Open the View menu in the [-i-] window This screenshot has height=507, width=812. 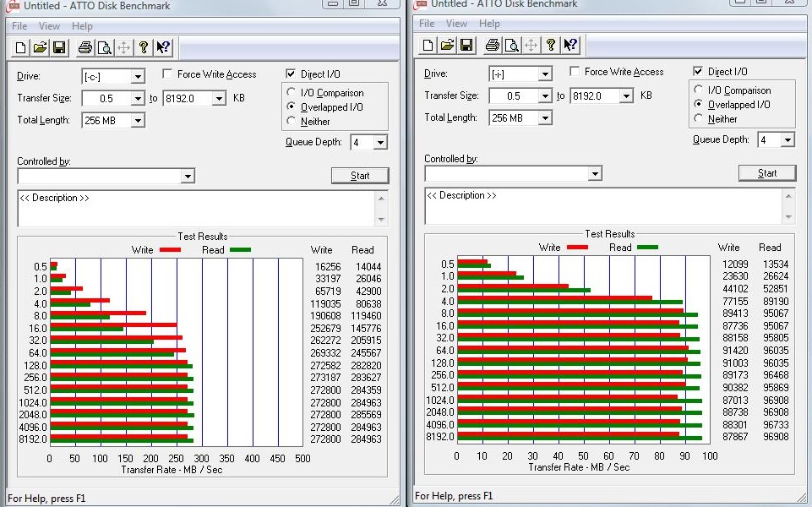[456, 24]
